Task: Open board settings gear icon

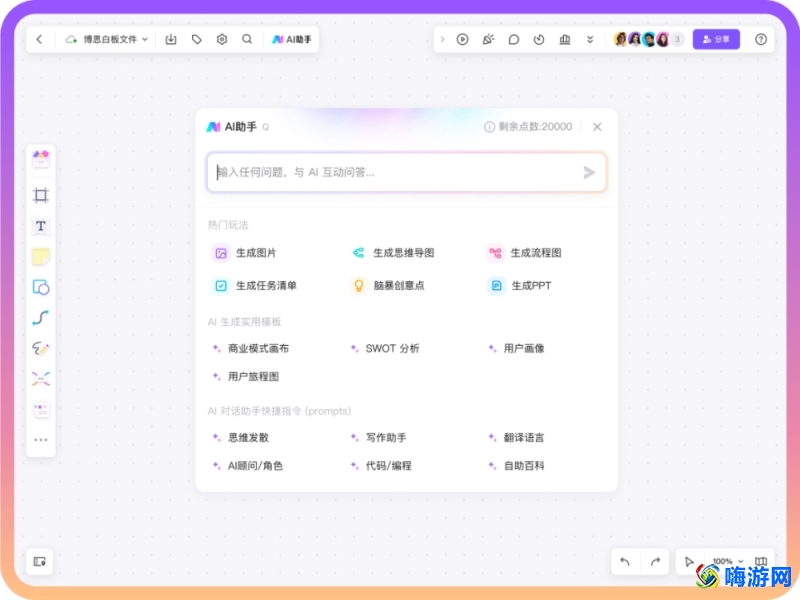Action: coord(222,39)
